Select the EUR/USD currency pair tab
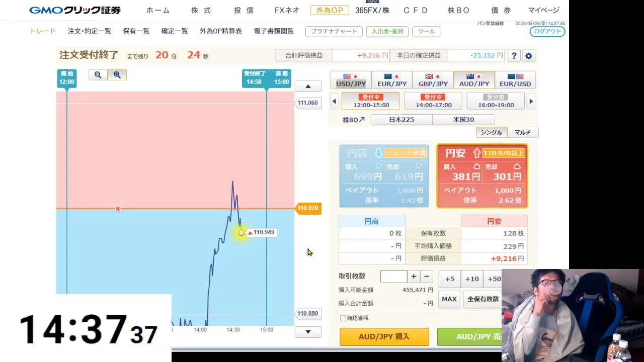The image size is (644, 362). coord(515,80)
